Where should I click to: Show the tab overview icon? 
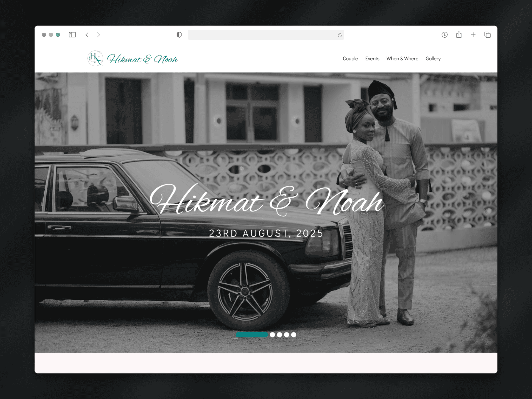pyautogui.click(x=487, y=35)
